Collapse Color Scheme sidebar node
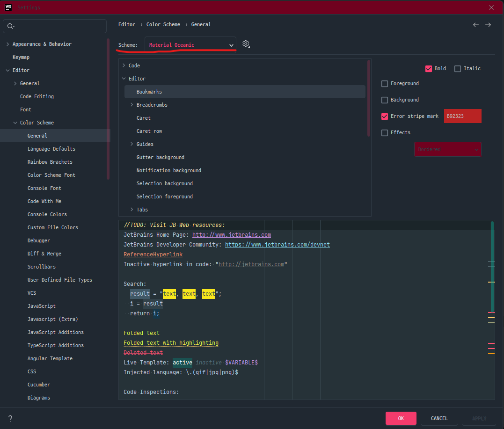The height and width of the screenshot is (429, 504). click(15, 123)
